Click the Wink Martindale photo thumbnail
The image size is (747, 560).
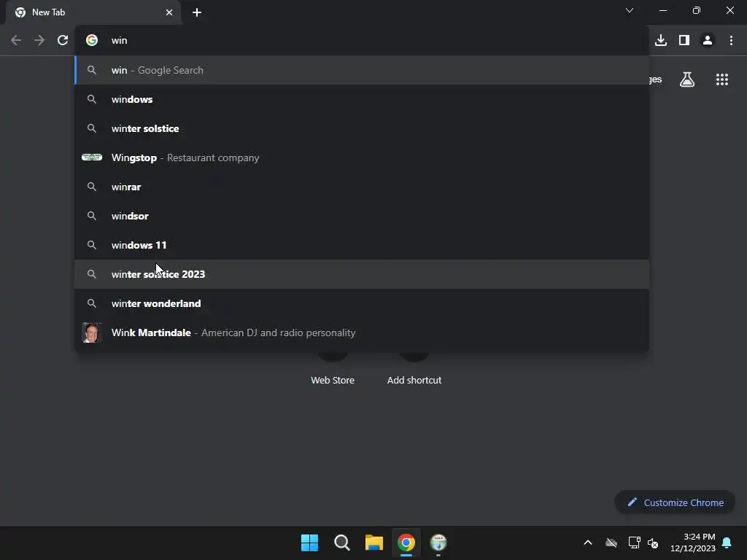pyautogui.click(x=92, y=332)
